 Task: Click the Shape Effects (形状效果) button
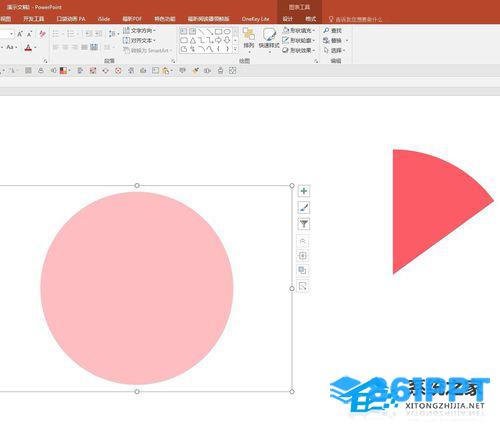pyautogui.click(x=299, y=50)
